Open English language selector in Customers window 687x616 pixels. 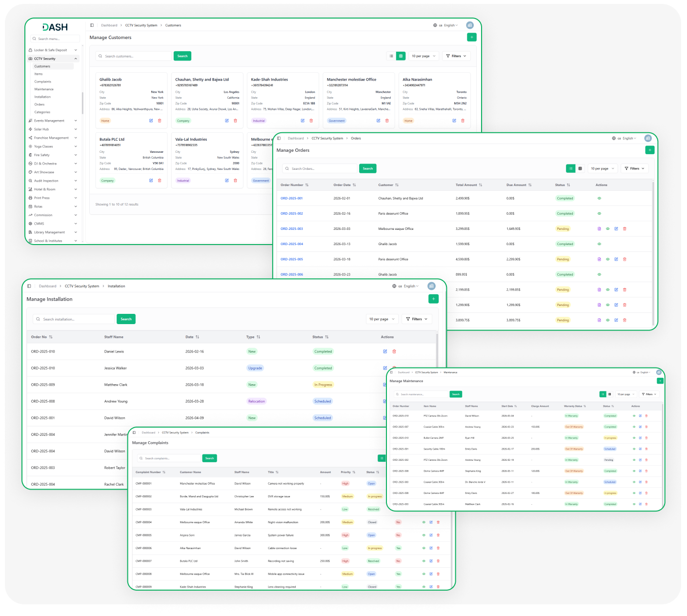pyautogui.click(x=446, y=25)
